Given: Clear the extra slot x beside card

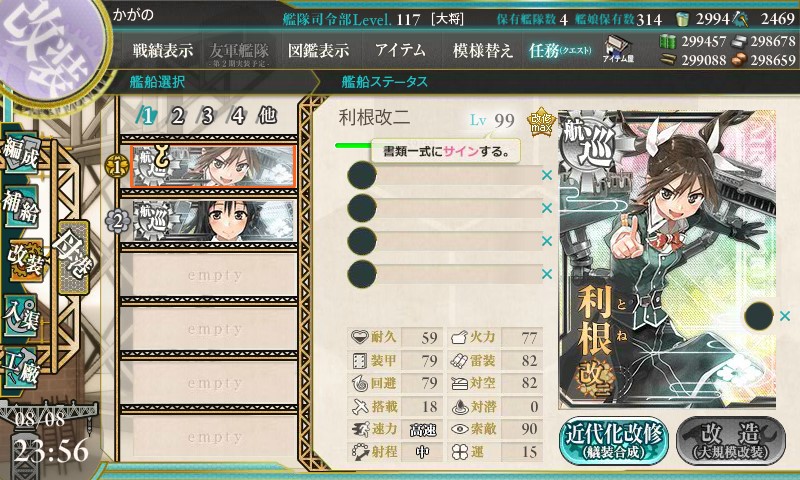Looking at the screenshot, I should point(785,316).
